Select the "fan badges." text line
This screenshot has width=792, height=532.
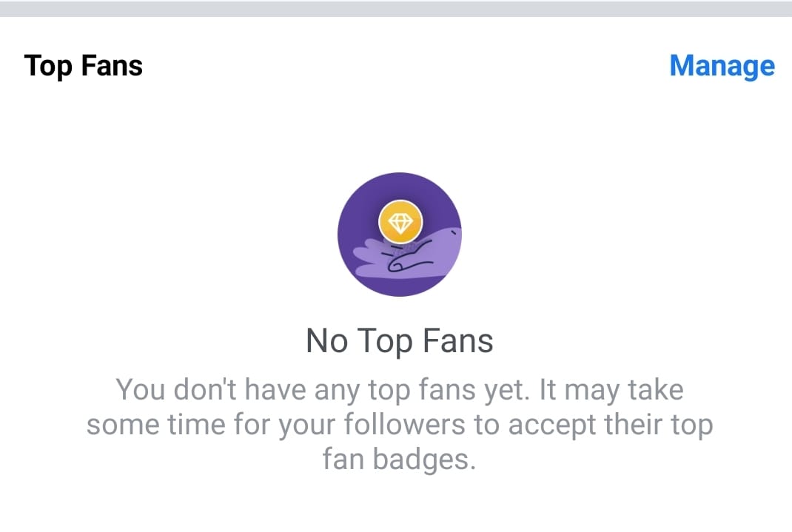pyautogui.click(x=400, y=459)
